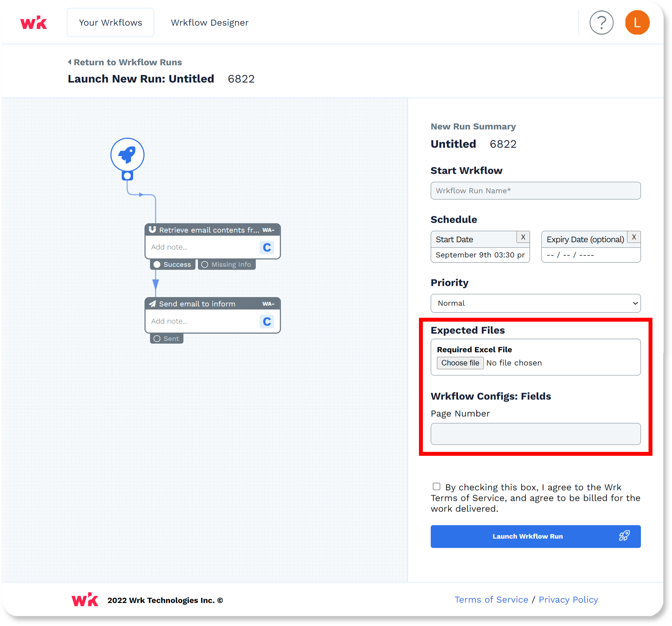Switch to Your Wrkflows tab
The height and width of the screenshot is (626, 672).
pyautogui.click(x=110, y=22)
